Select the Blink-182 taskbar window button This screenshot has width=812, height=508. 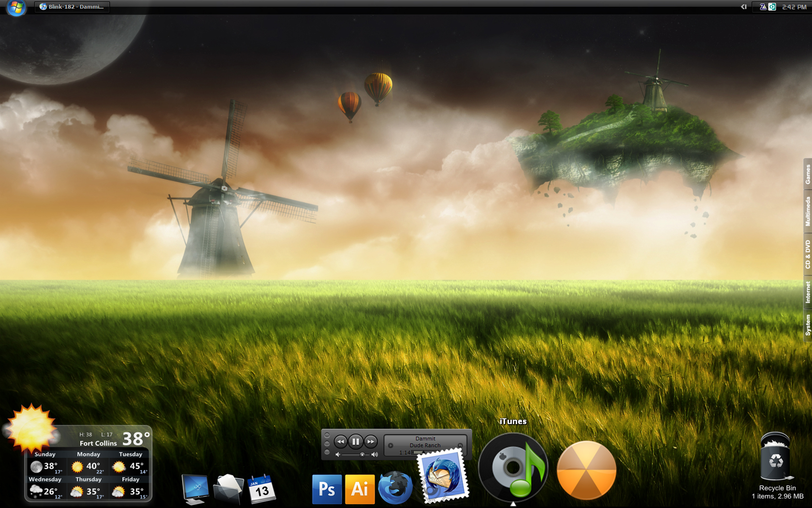pyautogui.click(x=72, y=7)
